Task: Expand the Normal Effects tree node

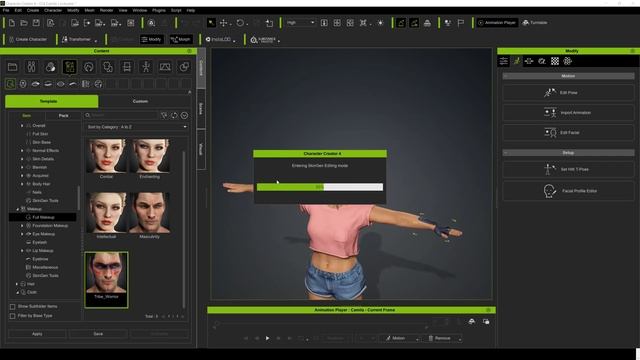Action: point(22,151)
